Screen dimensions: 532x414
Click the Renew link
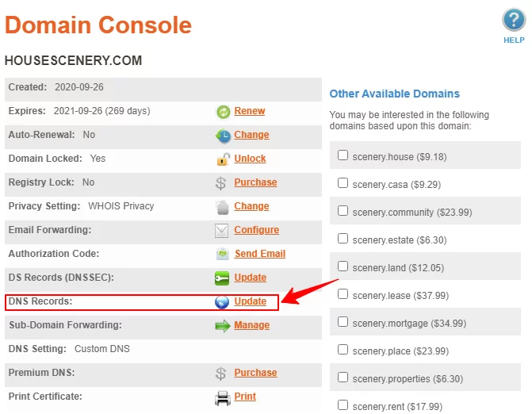tap(250, 111)
